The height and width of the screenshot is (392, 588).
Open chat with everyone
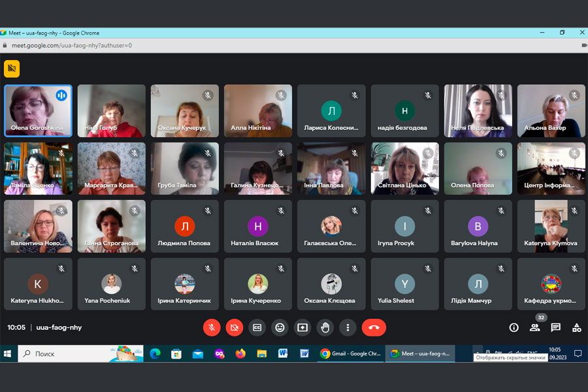pyautogui.click(x=556, y=327)
